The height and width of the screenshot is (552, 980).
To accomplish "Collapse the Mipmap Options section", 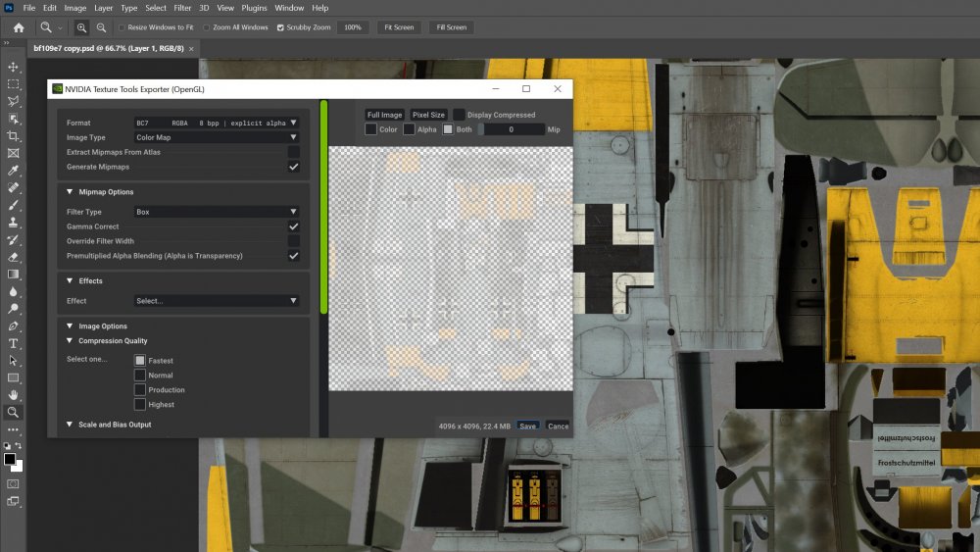I will coord(70,192).
